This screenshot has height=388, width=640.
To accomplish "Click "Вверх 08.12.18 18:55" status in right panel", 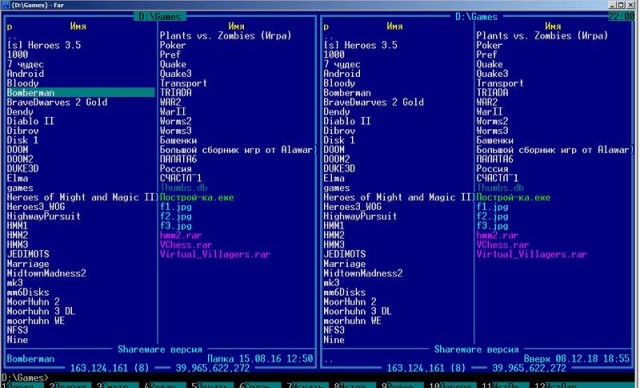I will pyautogui.click(x=576, y=359).
